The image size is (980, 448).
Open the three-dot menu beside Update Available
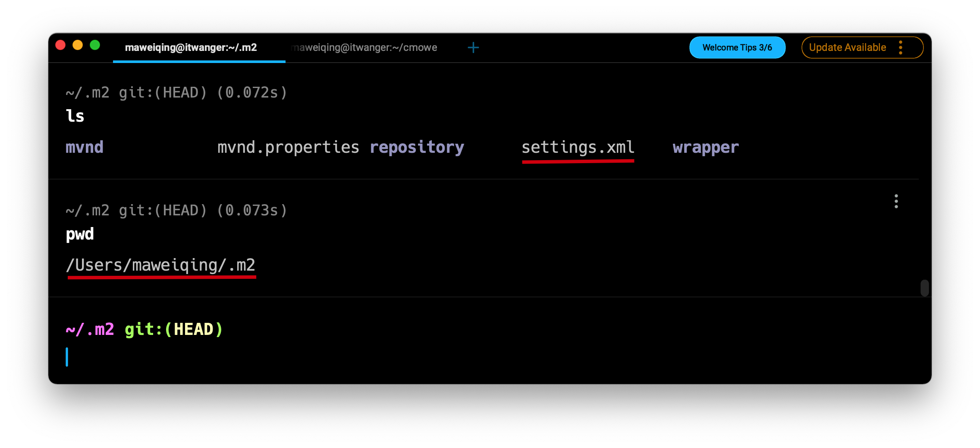901,47
